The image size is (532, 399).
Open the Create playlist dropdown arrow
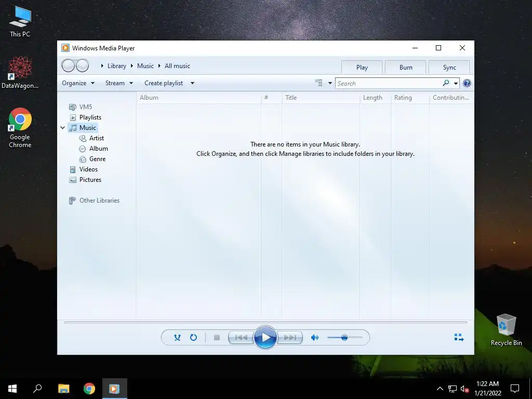(192, 83)
